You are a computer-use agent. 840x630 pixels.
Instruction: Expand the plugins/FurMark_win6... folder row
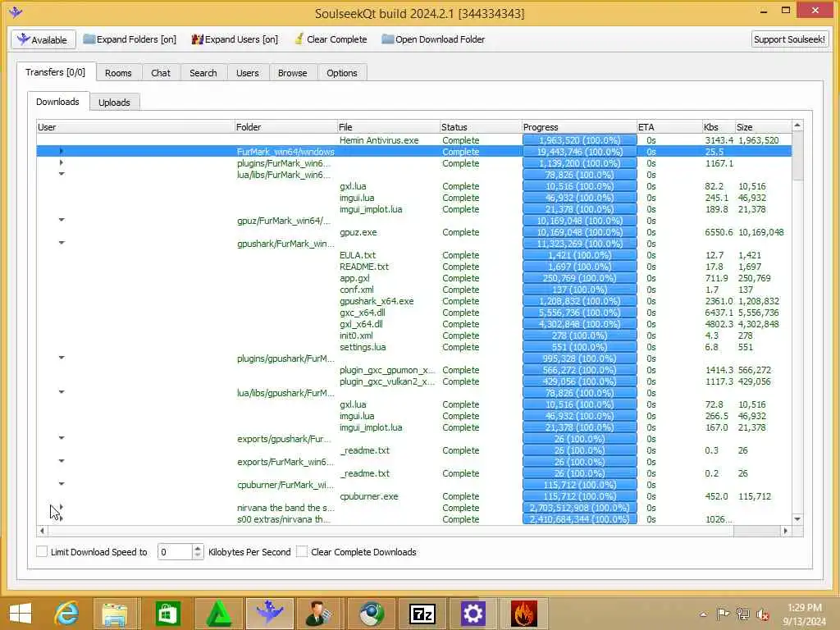(61, 163)
